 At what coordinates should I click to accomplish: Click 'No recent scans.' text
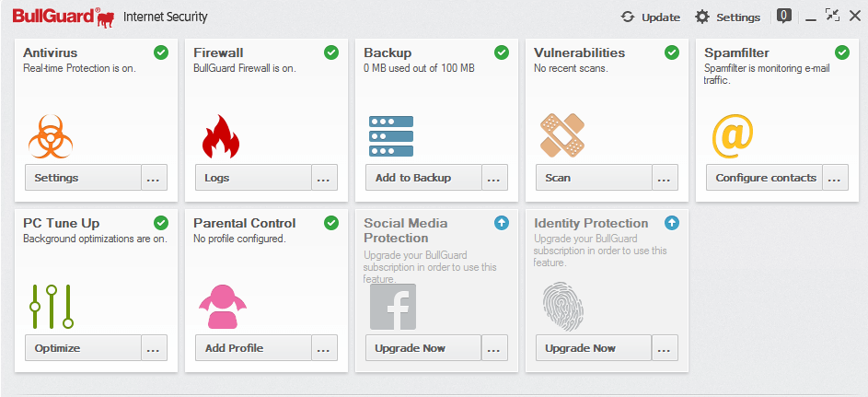(x=571, y=69)
